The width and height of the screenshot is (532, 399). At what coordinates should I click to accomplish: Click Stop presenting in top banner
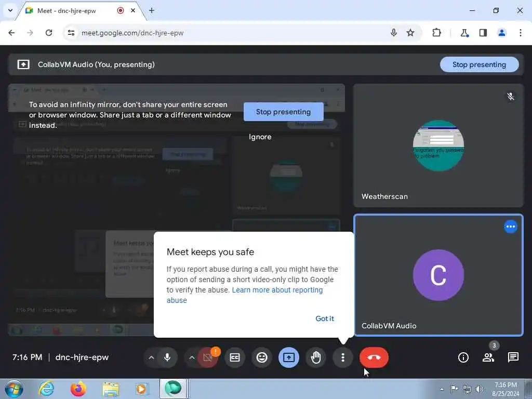click(x=479, y=64)
